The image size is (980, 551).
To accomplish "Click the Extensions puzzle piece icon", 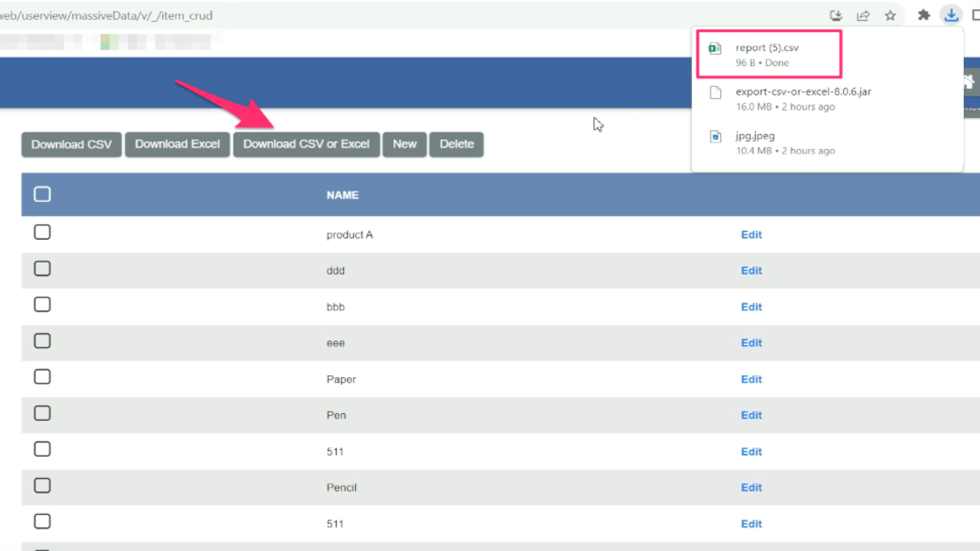I will pyautogui.click(x=924, y=15).
